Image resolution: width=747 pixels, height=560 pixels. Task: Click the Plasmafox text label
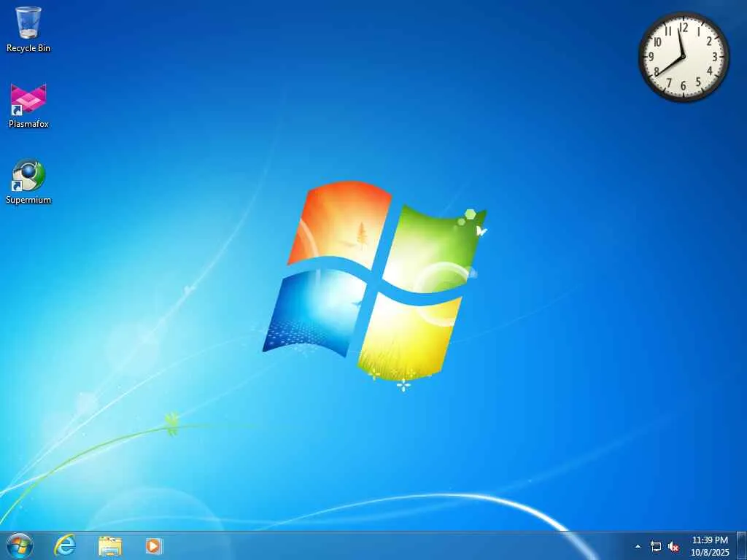[28, 124]
